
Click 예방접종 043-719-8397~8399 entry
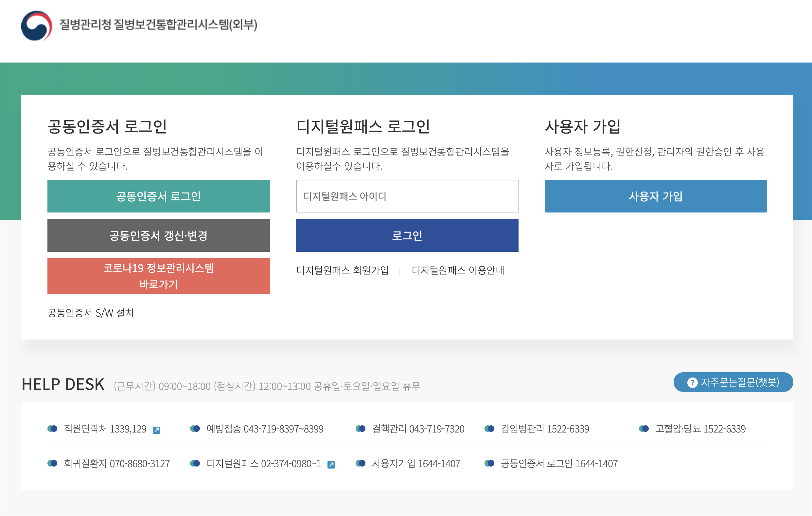point(265,429)
